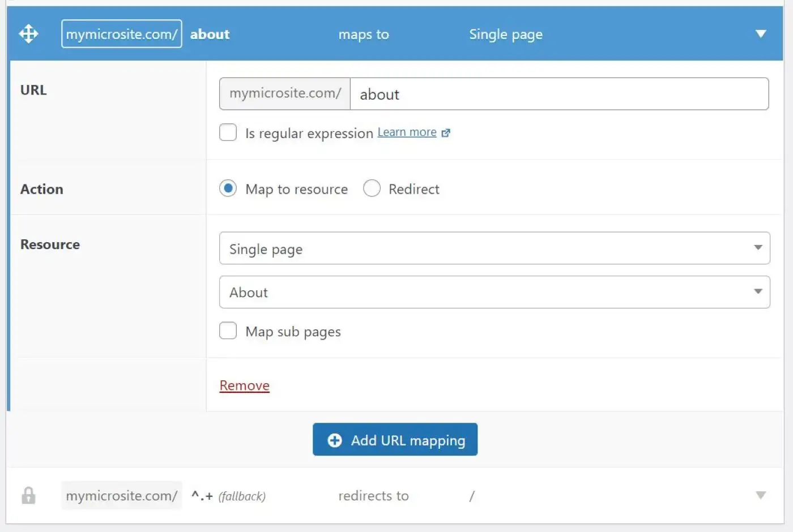This screenshot has height=532, width=793.
Task: Select the Redirect radio button
Action: point(372,188)
